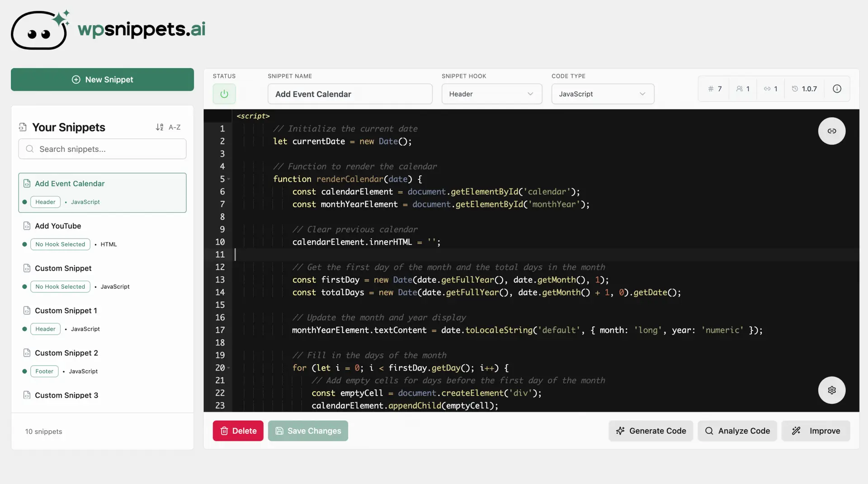Click the Delete button
This screenshot has height=484, width=868.
(238, 431)
